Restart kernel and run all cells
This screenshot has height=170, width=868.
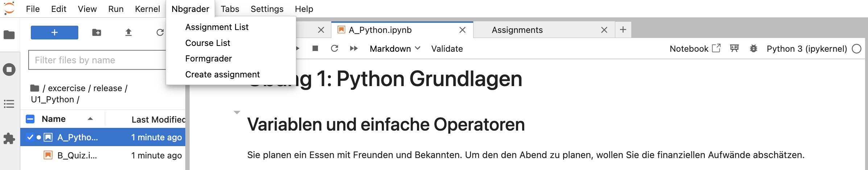point(354,48)
